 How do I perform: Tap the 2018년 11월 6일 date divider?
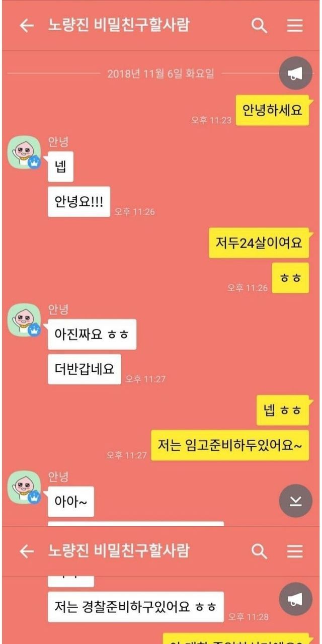(160, 73)
